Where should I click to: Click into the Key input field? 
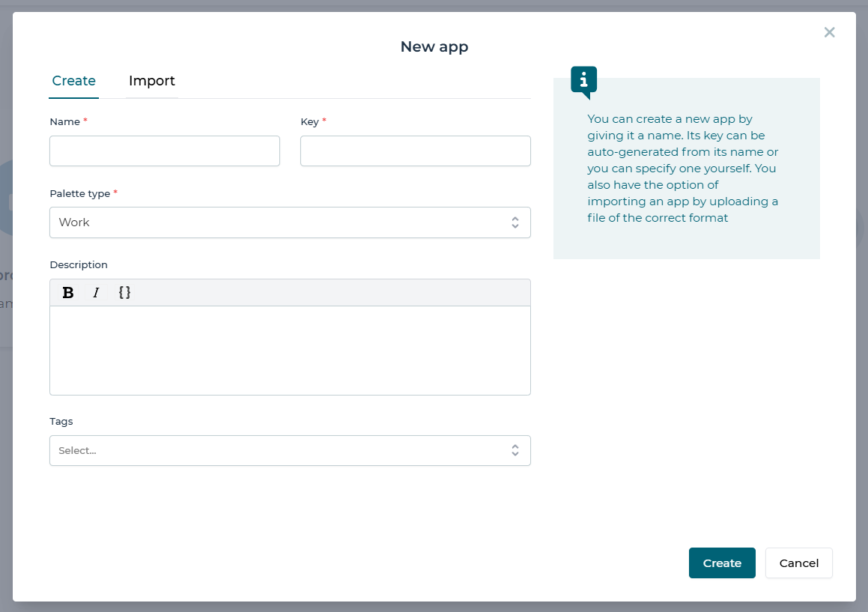415,151
